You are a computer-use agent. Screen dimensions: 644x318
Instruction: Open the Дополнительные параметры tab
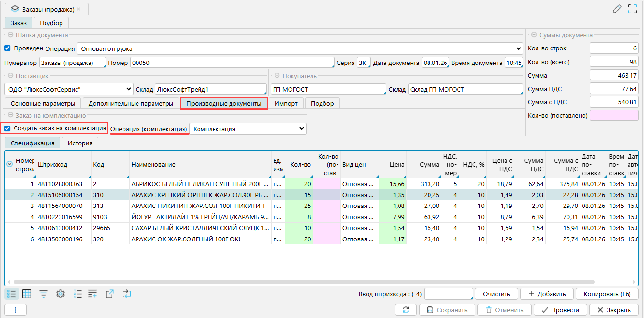click(131, 103)
